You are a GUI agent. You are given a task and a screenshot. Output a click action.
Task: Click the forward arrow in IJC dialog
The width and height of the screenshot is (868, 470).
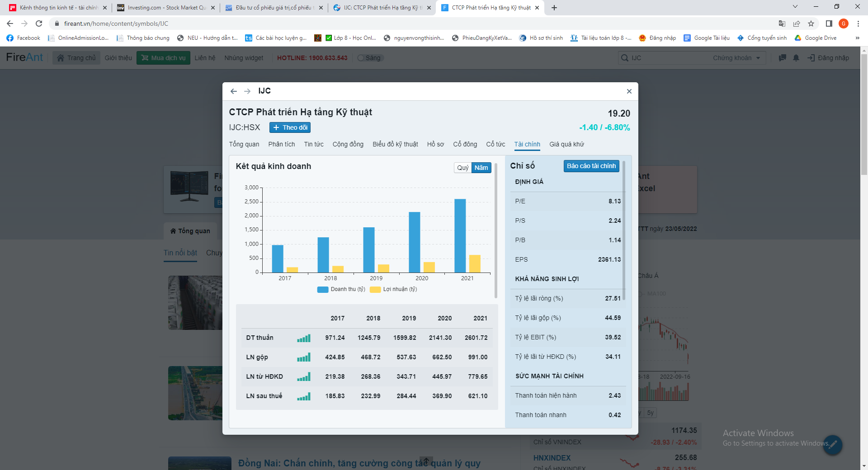click(x=247, y=91)
